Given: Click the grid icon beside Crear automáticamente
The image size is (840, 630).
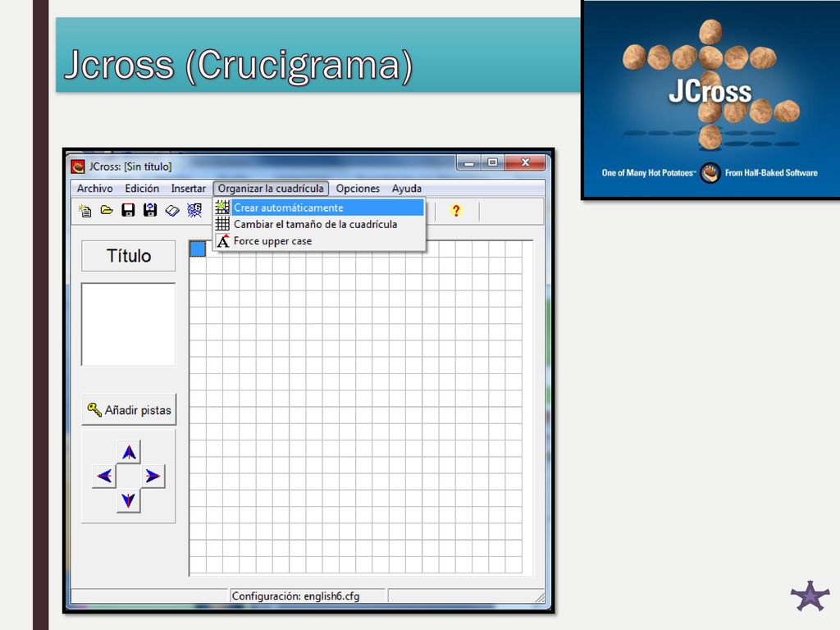Looking at the screenshot, I should coord(222,208).
